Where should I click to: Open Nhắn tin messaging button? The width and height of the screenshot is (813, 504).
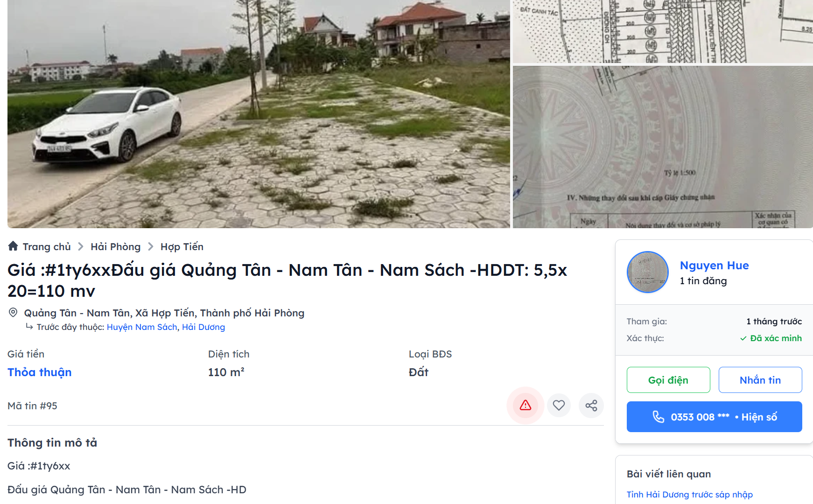click(x=760, y=380)
